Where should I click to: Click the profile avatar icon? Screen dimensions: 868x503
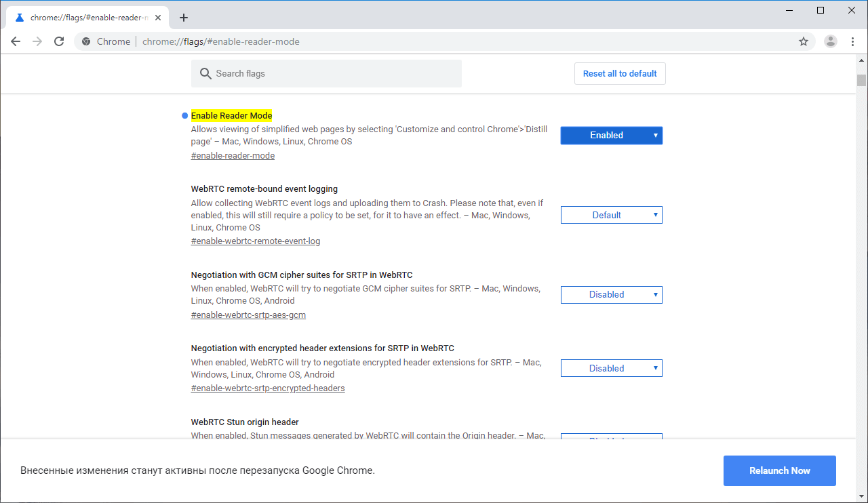[830, 41]
